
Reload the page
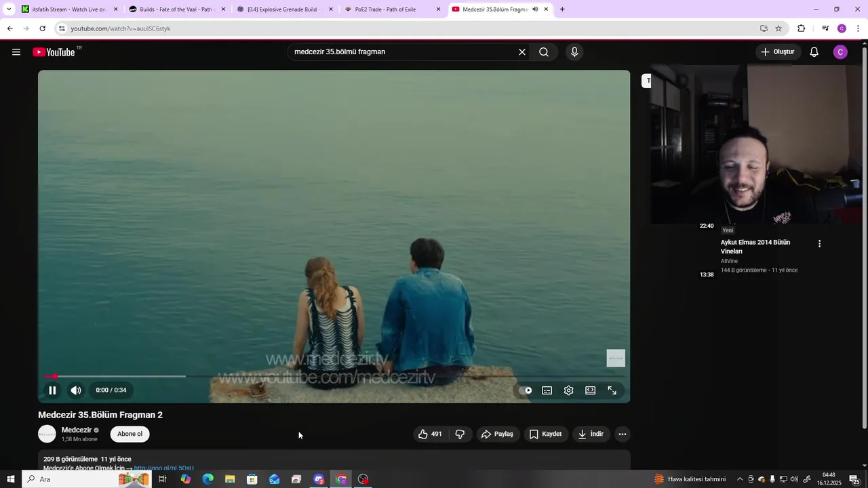pos(42,28)
